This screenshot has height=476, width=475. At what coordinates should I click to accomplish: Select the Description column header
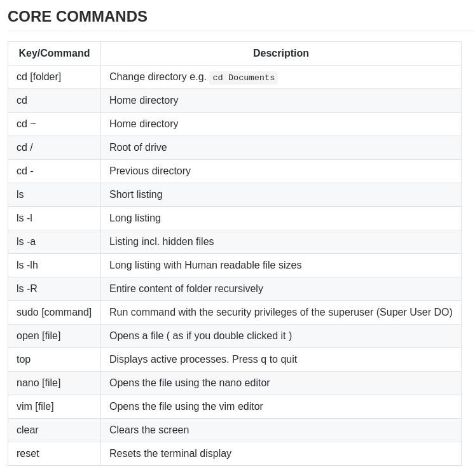click(281, 53)
